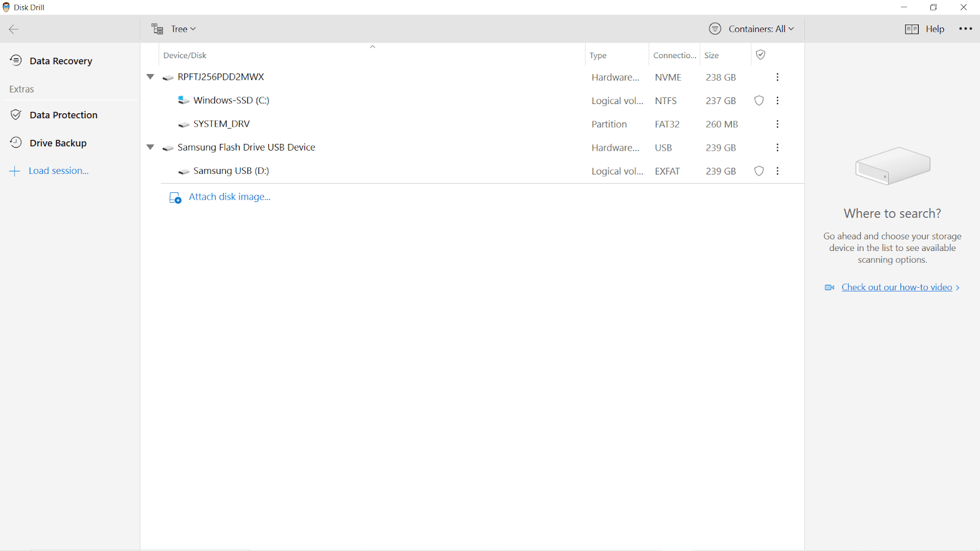980x551 pixels.
Task: Collapse the RPFTJ256PDD2MWX disk tree
Action: [150, 77]
